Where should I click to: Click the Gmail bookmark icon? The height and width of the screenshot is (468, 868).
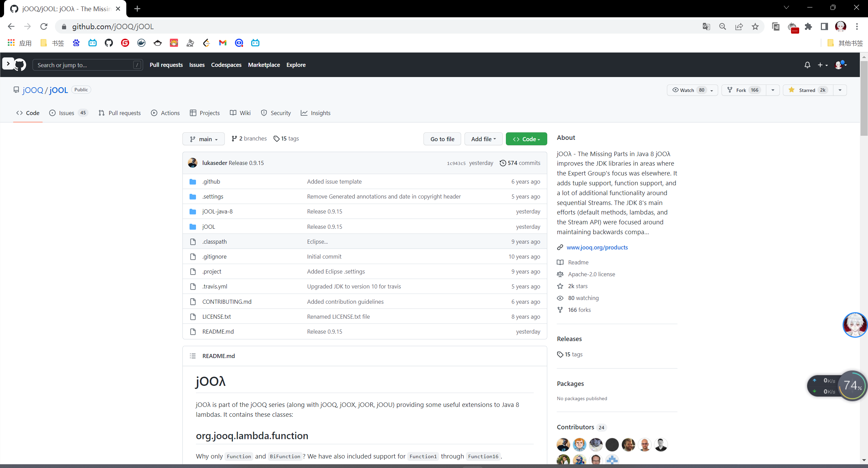222,43
